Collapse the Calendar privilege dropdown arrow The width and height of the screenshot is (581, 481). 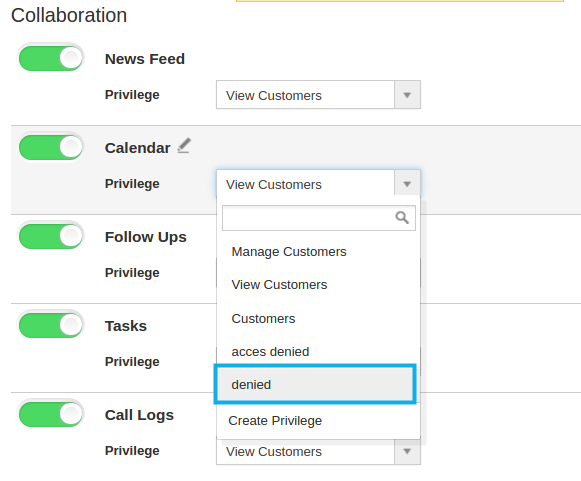tap(407, 184)
